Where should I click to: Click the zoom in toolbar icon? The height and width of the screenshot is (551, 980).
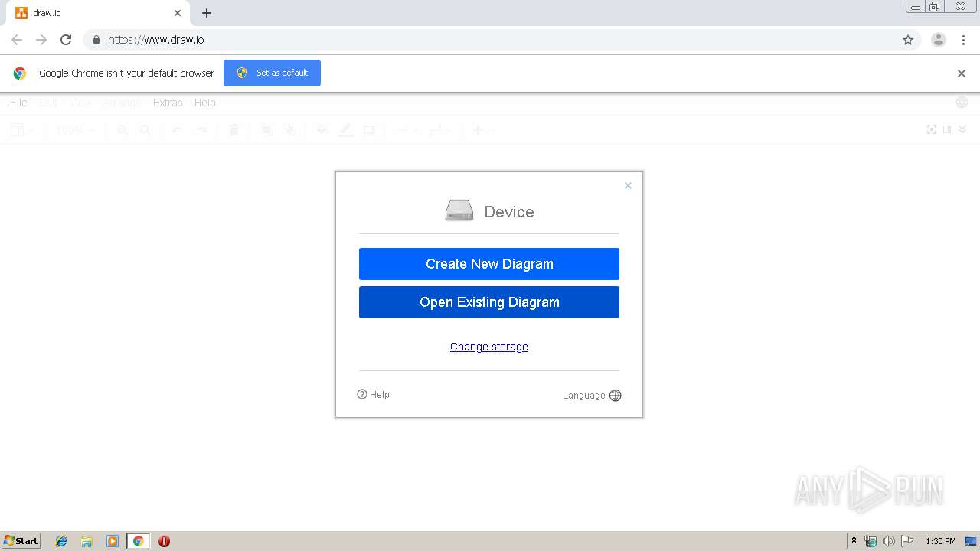122,130
